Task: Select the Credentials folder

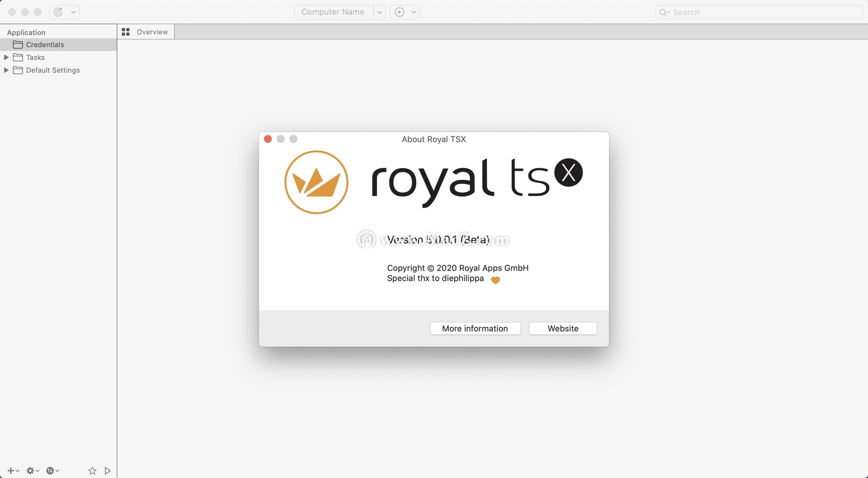Action: (x=58, y=45)
